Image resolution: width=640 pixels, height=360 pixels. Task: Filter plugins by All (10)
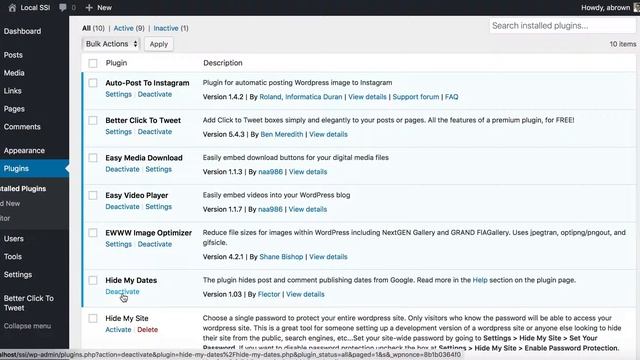[93, 28]
